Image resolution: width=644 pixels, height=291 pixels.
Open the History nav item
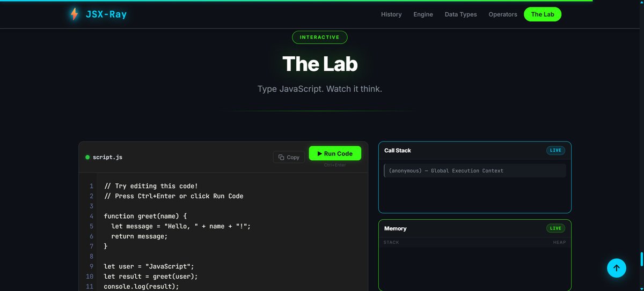point(391,14)
